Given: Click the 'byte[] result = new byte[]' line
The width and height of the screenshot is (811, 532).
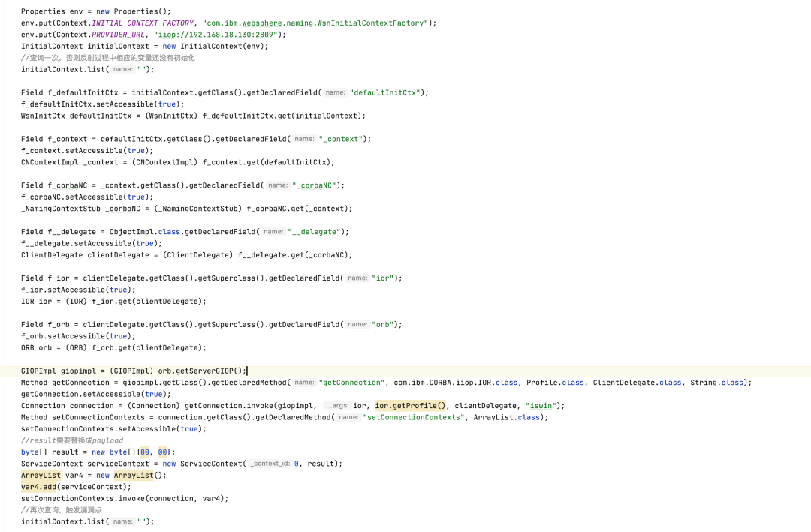Looking at the screenshot, I should (x=98, y=452).
